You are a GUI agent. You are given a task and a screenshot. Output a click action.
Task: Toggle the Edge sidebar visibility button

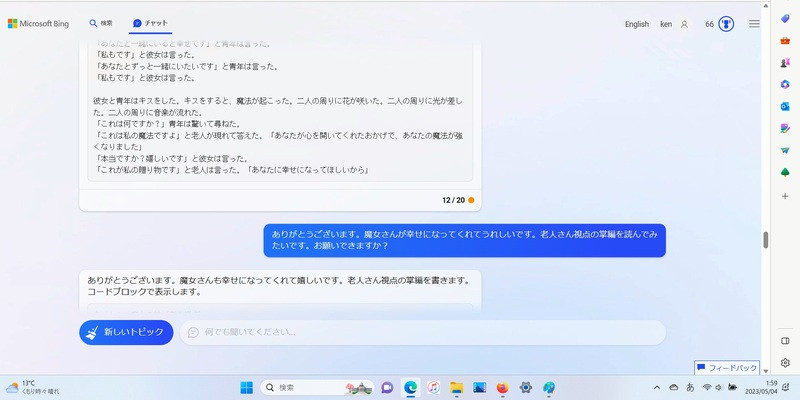tap(786, 340)
